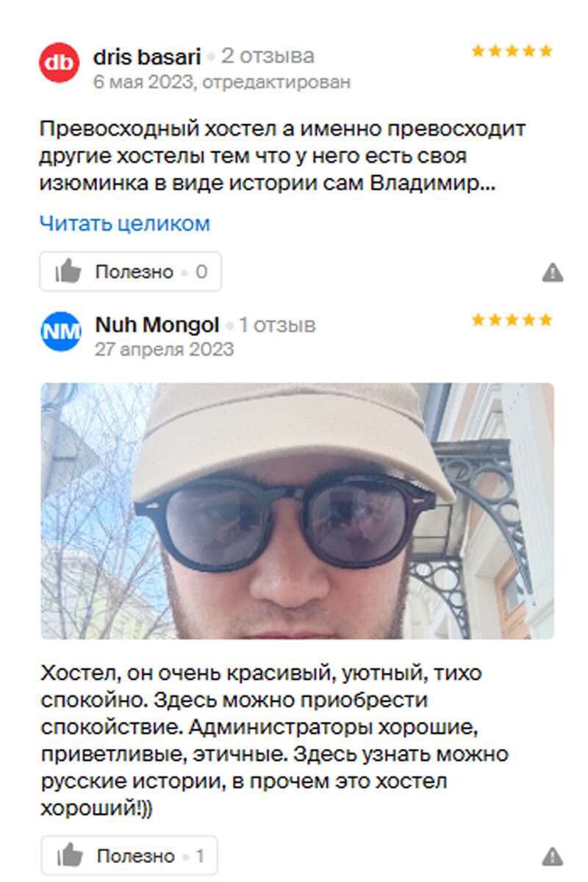The width and height of the screenshot is (588, 882).
Task: Report Nuh Mongol's review with the warning triangle
Action: (553, 856)
